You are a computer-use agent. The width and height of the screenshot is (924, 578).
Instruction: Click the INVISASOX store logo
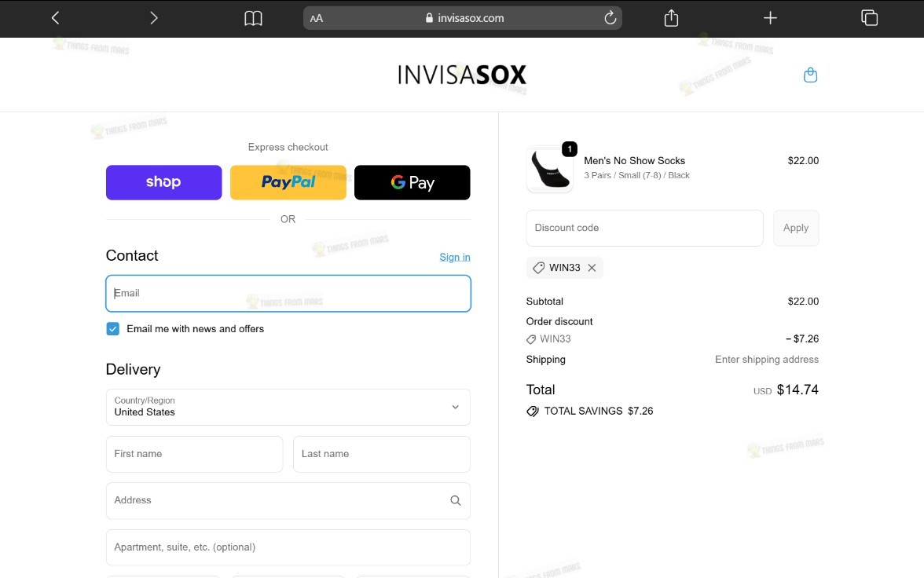[462, 75]
